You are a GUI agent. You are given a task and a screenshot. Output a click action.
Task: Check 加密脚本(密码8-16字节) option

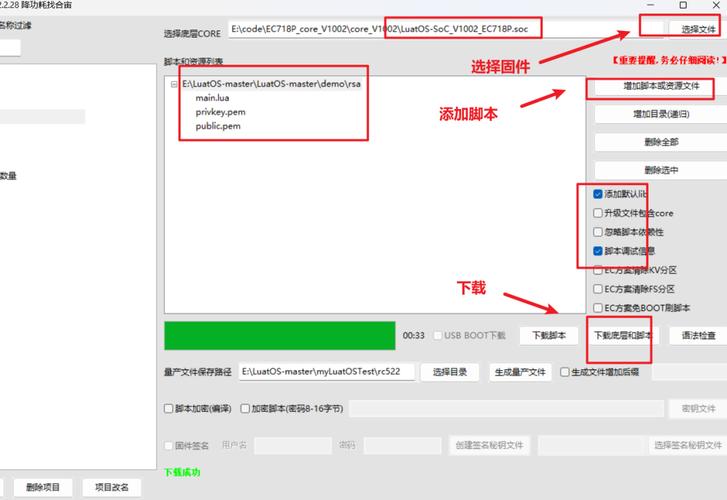click(245, 409)
